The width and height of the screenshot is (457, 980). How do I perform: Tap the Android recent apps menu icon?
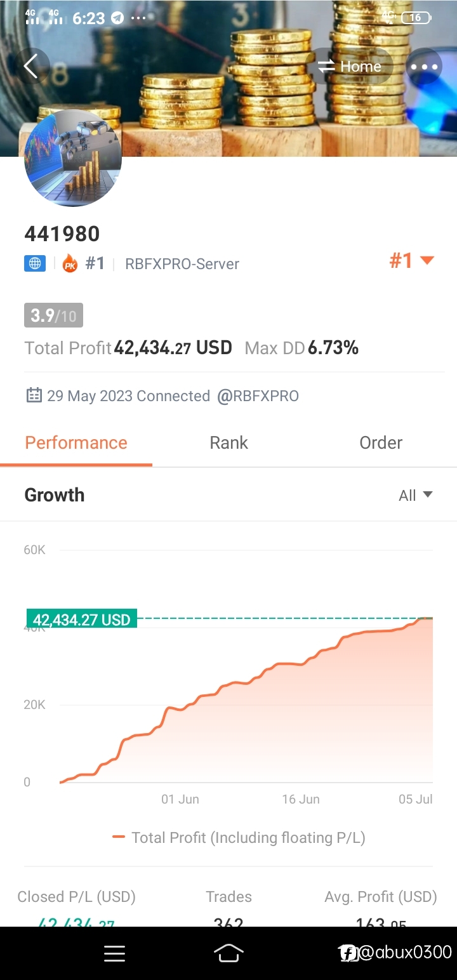pos(114,953)
